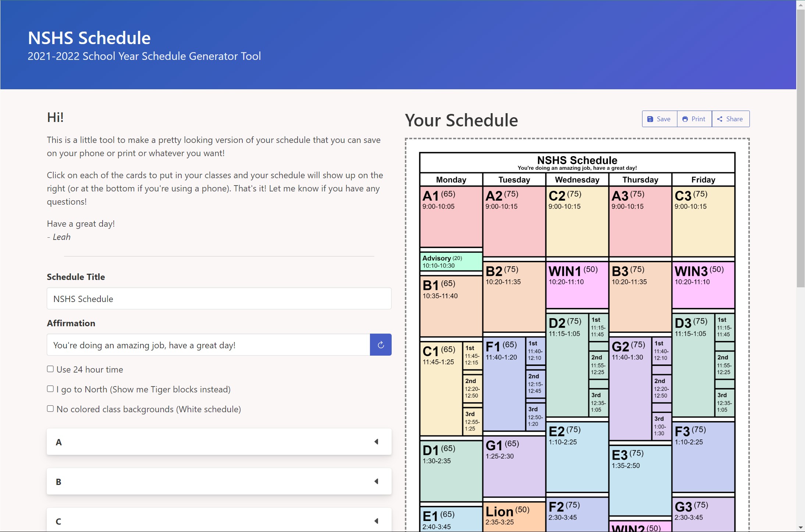The width and height of the screenshot is (805, 532).
Task: Click inside the Schedule Title field
Action: (x=219, y=298)
